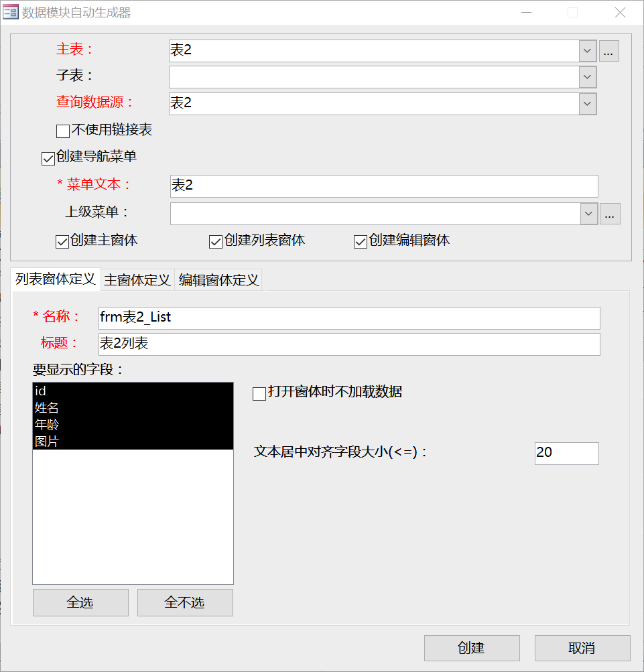Click the 文本居中对齐字段大小 value field
644x672 pixels.
567,454
